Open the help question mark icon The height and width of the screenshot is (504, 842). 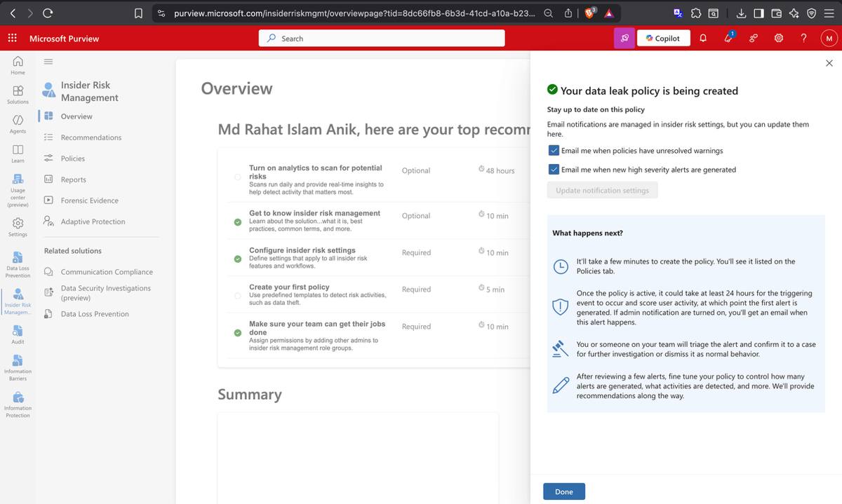point(803,38)
